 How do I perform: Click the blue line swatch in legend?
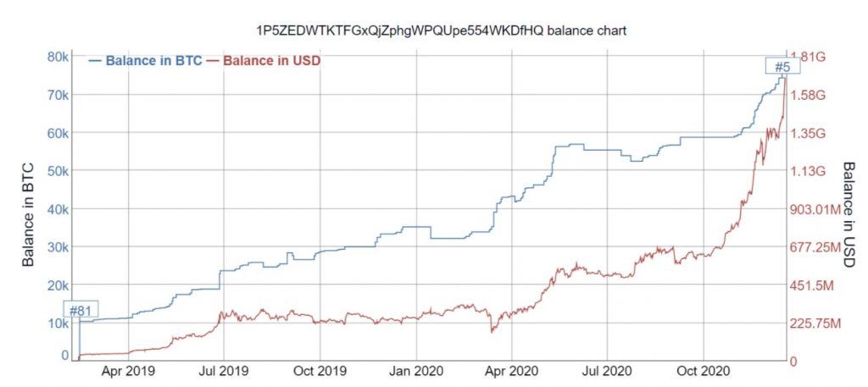click(x=94, y=61)
